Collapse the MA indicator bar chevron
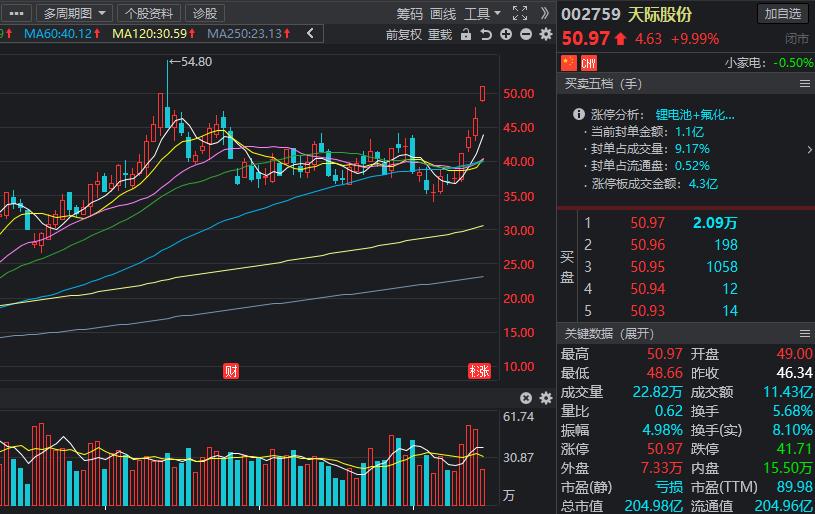Image resolution: width=815 pixels, height=514 pixels. [x=310, y=34]
